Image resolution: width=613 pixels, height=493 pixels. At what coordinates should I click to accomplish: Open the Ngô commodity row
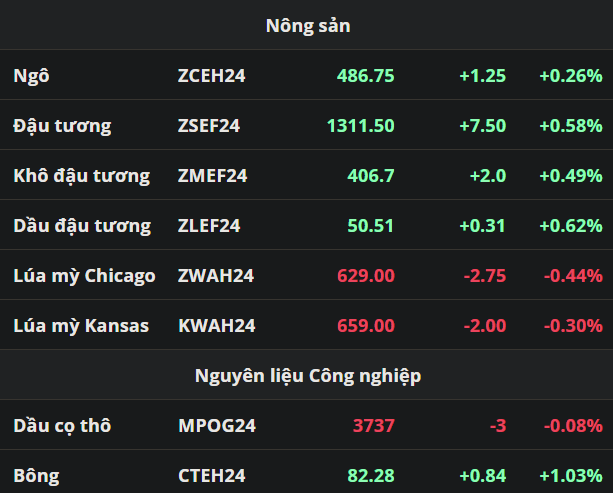(32, 76)
